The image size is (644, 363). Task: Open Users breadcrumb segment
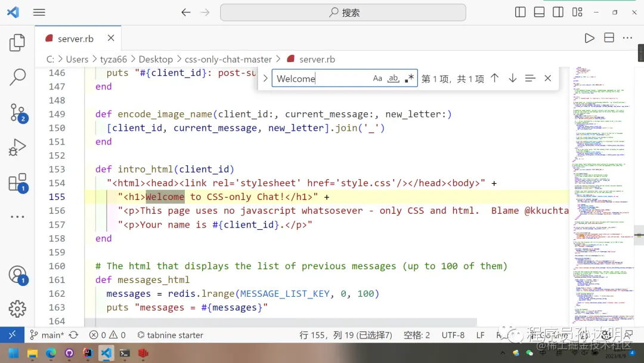click(77, 59)
